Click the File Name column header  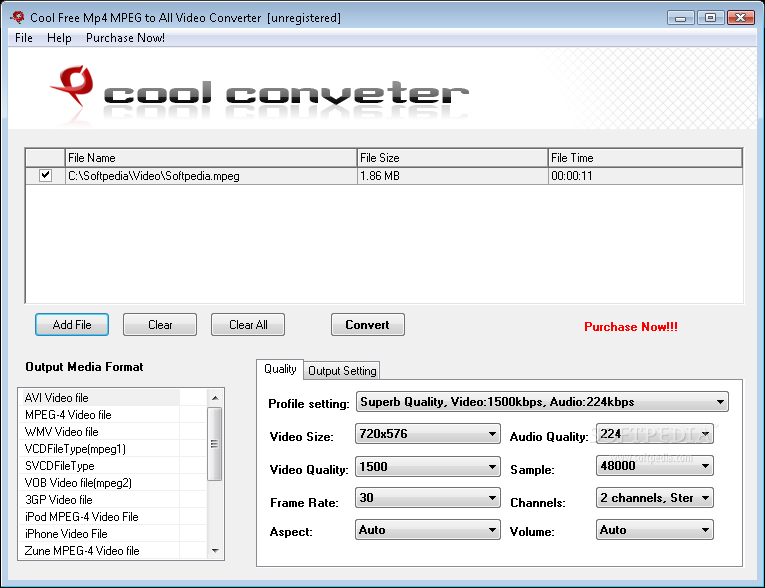pyautogui.click(x=211, y=158)
